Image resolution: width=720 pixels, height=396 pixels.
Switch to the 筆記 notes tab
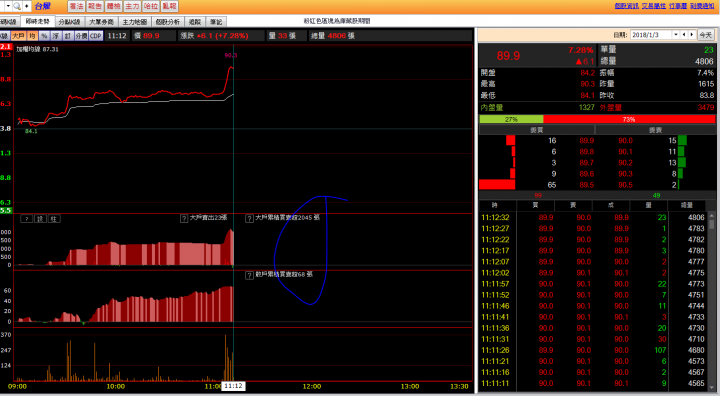216,22
